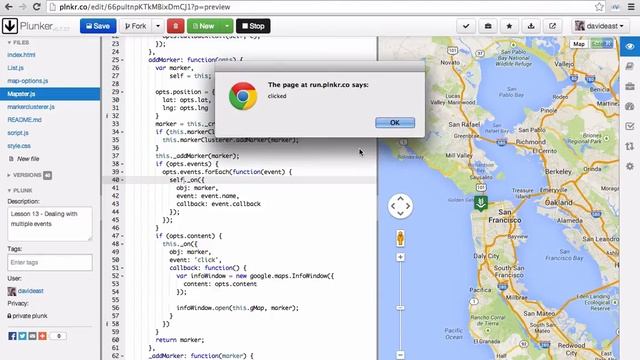This screenshot has width=640, height=360.
Task: Click the compare arrows icon in right sidebar
Action: (x=630, y=147)
